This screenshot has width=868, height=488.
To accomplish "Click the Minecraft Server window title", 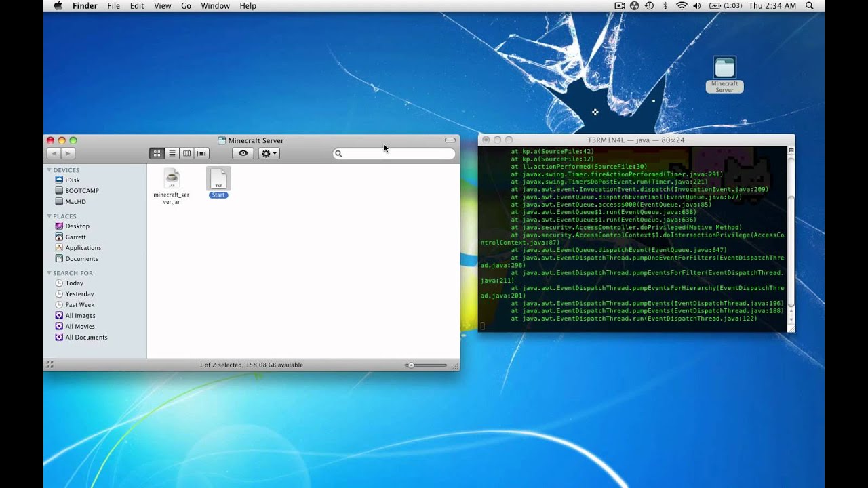I will 256,140.
